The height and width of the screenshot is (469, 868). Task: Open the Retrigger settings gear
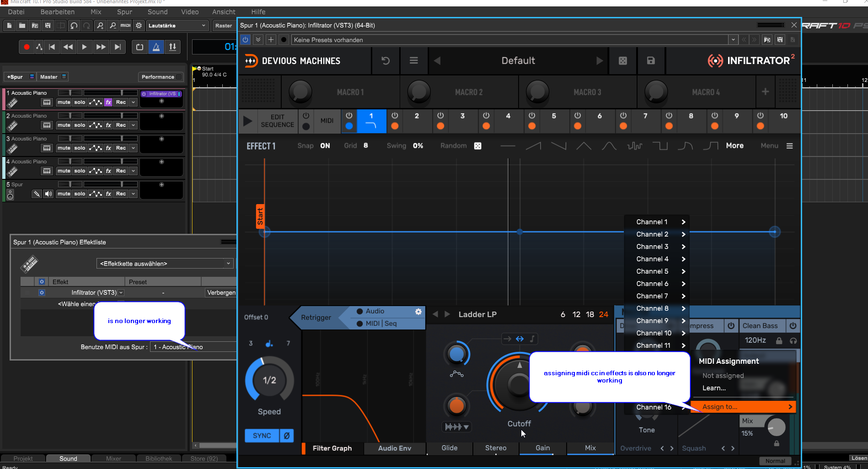tap(418, 312)
